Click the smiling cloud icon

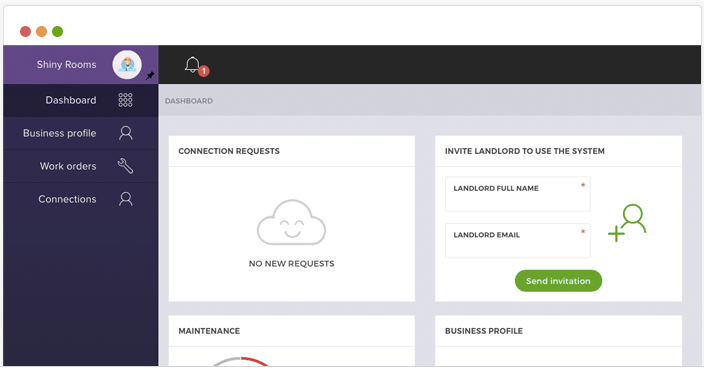pyautogui.click(x=291, y=223)
